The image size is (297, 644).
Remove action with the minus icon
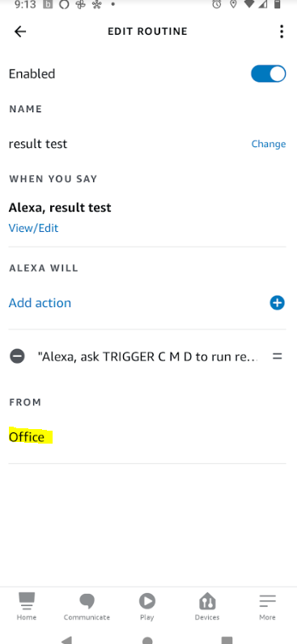coord(17,356)
